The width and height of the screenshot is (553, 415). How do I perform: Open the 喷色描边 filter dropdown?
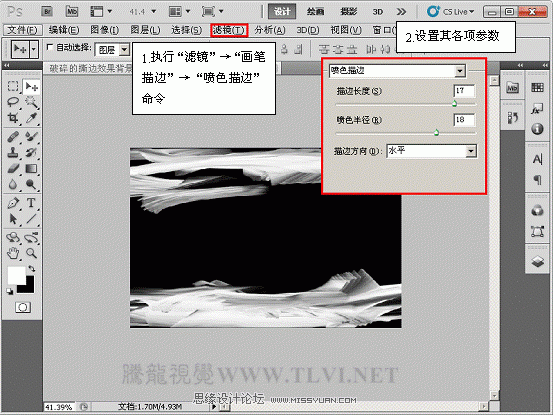(x=460, y=71)
